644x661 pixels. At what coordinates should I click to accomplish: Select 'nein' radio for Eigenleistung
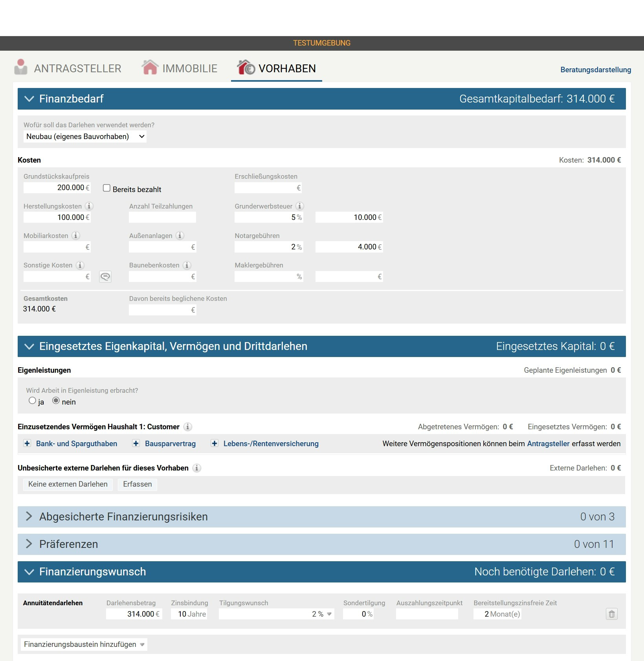pyautogui.click(x=56, y=401)
